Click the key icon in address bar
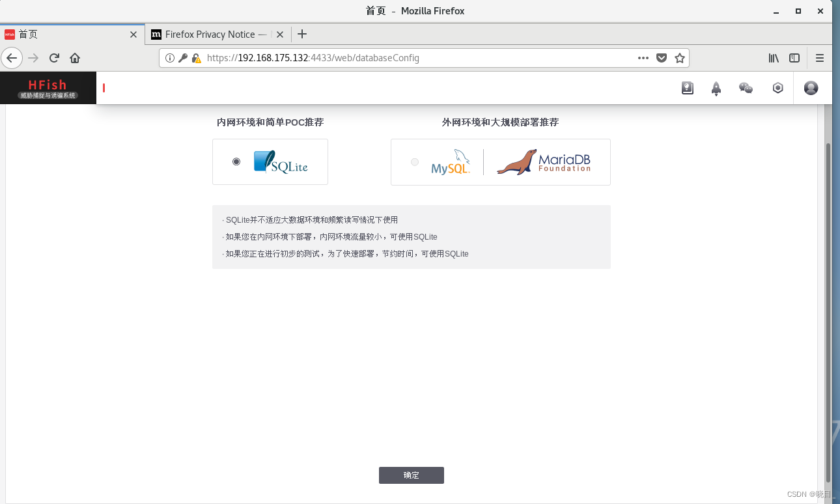The height and width of the screenshot is (504, 840). (183, 58)
